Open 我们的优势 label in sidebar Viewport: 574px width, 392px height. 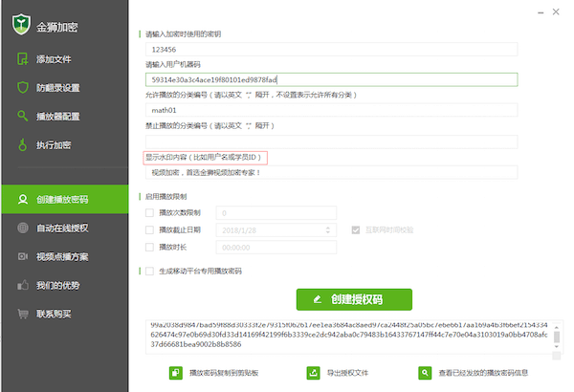pyautogui.click(x=57, y=285)
